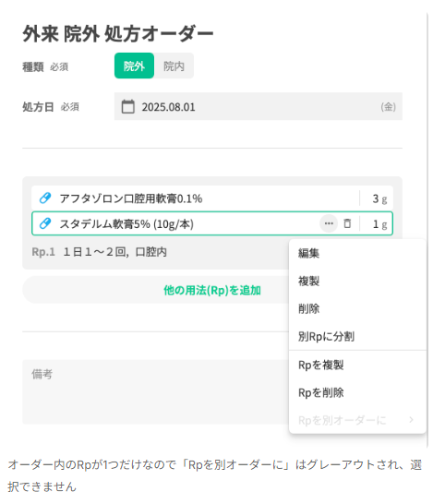Click the calendar icon beside 2025.08.01
This screenshot has width=433, height=504.
click(127, 107)
